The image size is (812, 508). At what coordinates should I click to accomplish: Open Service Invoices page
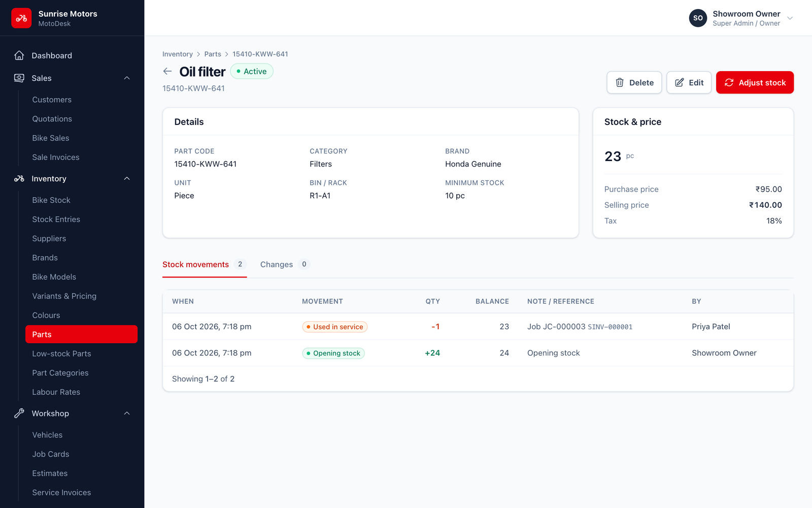(81, 493)
